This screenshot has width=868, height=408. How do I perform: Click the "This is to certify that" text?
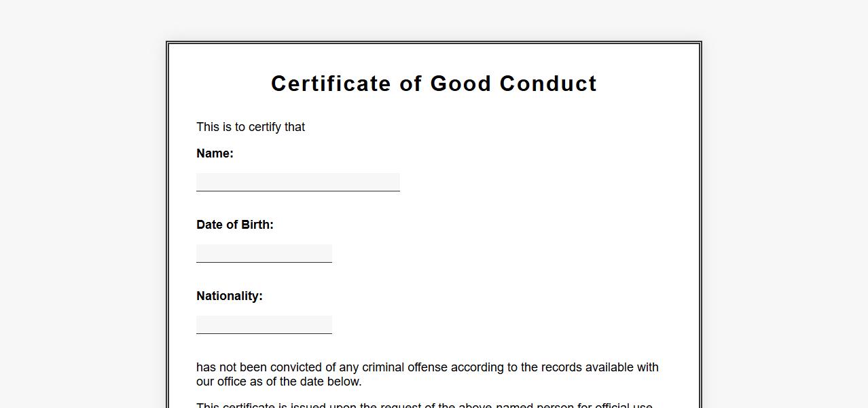251,127
